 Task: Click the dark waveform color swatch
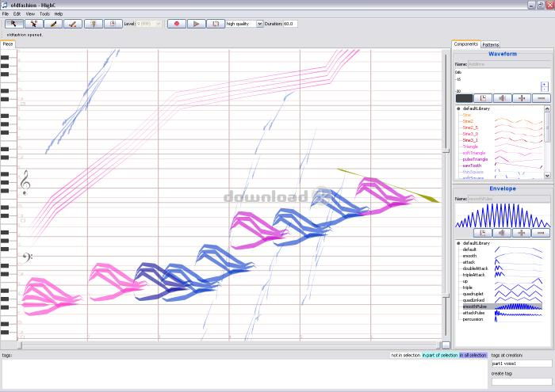pos(464,98)
